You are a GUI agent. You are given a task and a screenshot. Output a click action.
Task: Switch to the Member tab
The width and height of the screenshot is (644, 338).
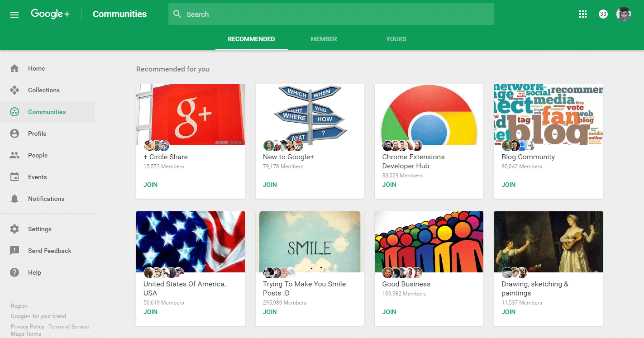324,39
